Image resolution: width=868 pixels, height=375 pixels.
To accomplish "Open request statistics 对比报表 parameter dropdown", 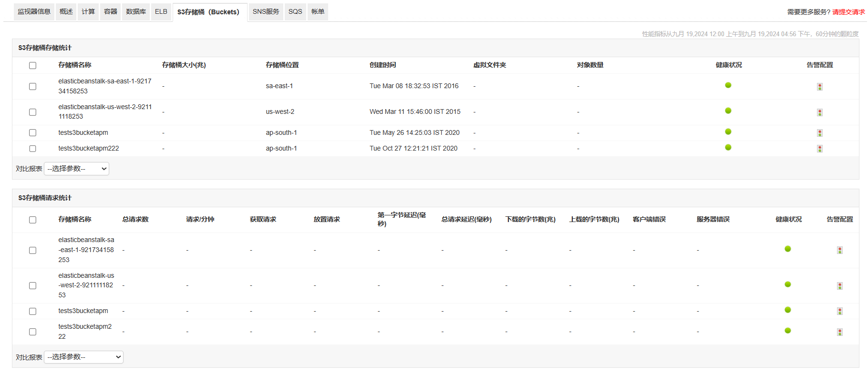I will click(x=83, y=357).
